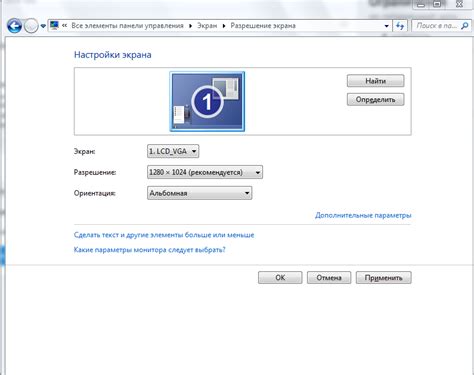Click the Найти button
The height and width of the screenshot is (375, 474).
(375, 81)
